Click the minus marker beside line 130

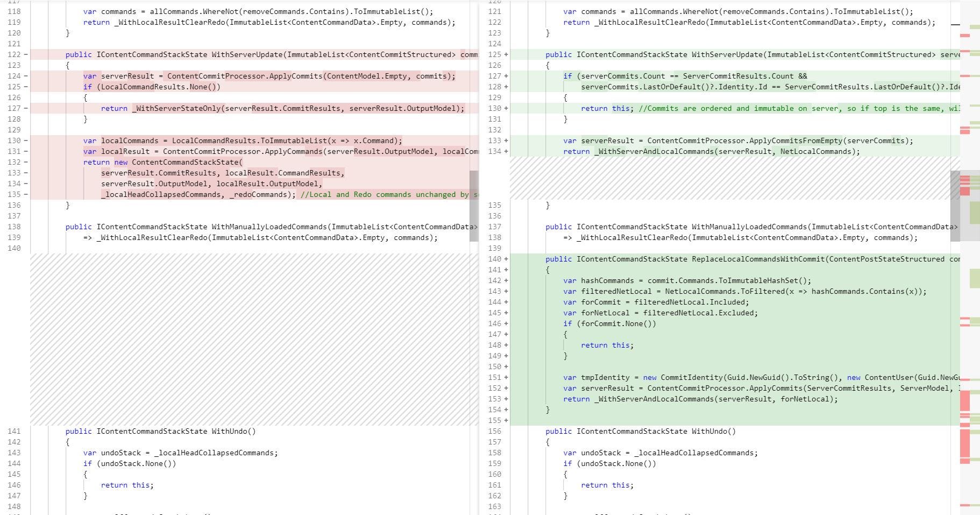(26, 140)
